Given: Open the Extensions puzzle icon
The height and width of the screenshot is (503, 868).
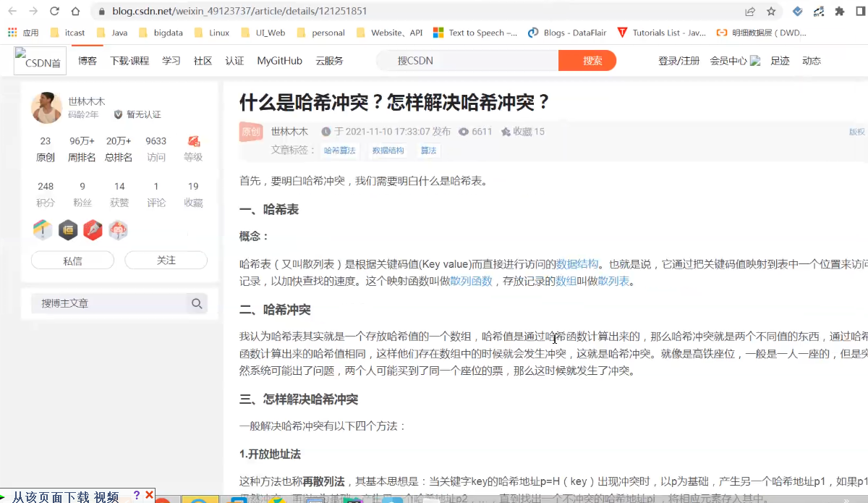Looking at the screenshot, I should pyautogui.click(x=840, y=12).
